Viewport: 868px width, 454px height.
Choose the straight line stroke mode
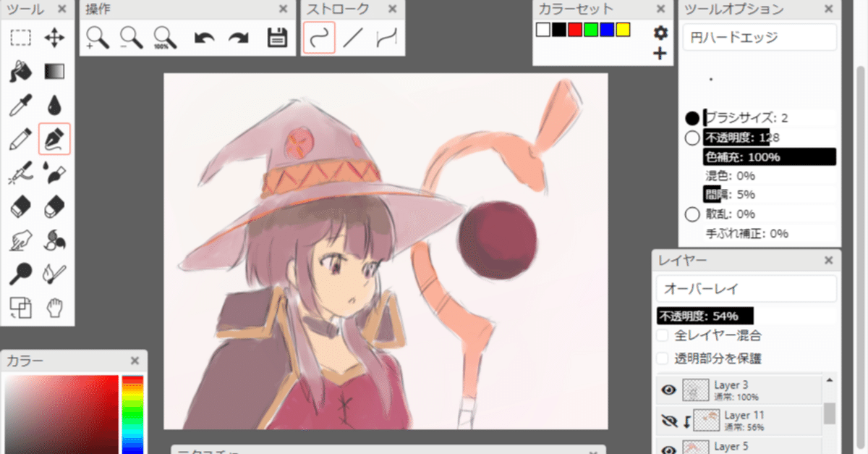[x=352, y=38]
